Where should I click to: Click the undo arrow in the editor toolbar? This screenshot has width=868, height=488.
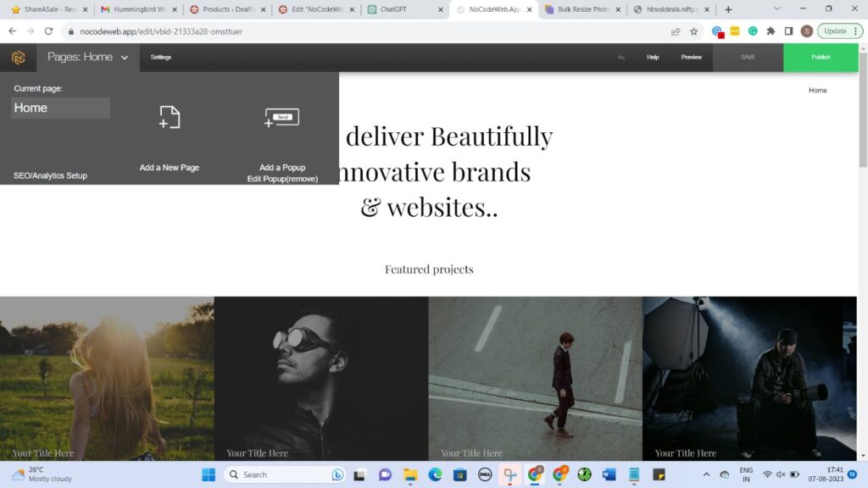pos(620,57)
